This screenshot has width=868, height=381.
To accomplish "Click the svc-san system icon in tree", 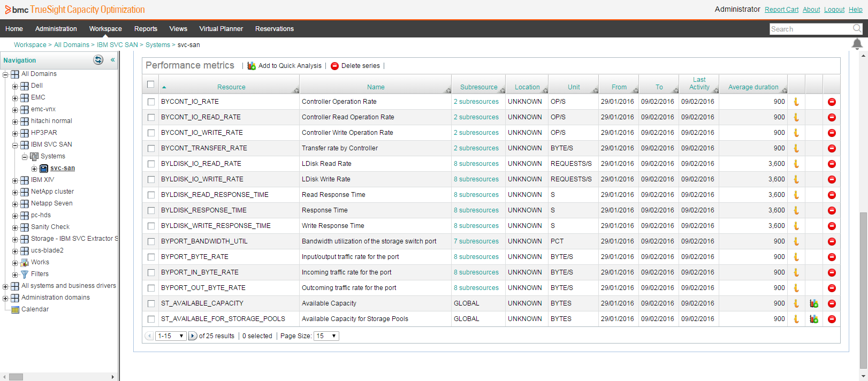I will pyautogui.click(x=44, y=169).
